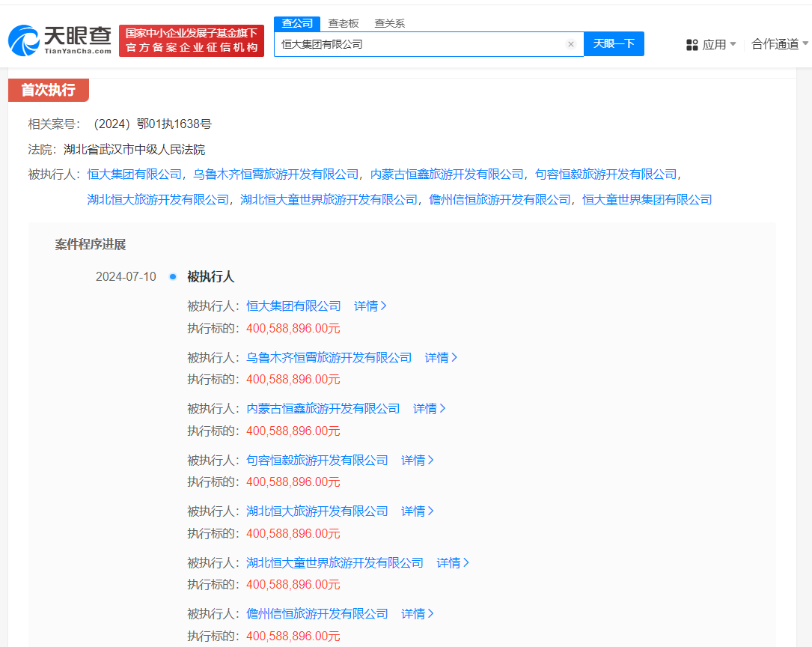
Task: Click 恒大童世界集团有限公司 in defendants list
Action: click(648, 199)
